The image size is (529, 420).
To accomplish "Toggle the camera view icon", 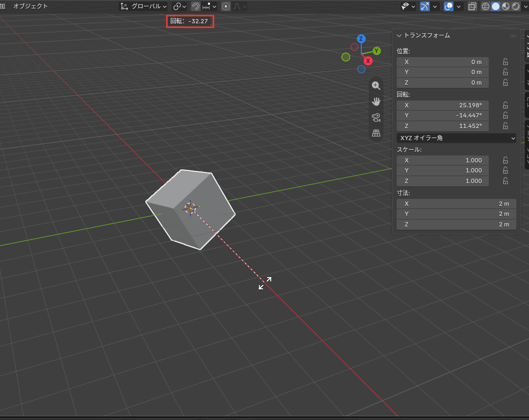I will pyautogui.click(x=376, y=117).
